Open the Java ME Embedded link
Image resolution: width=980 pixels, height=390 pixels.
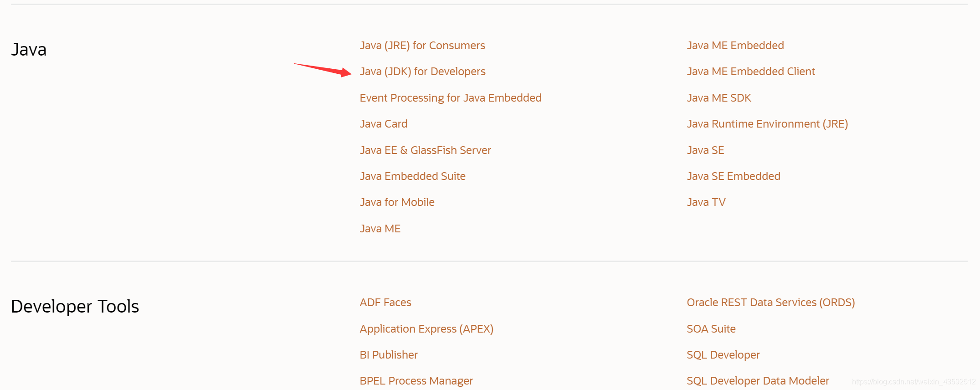click(735, 46)
